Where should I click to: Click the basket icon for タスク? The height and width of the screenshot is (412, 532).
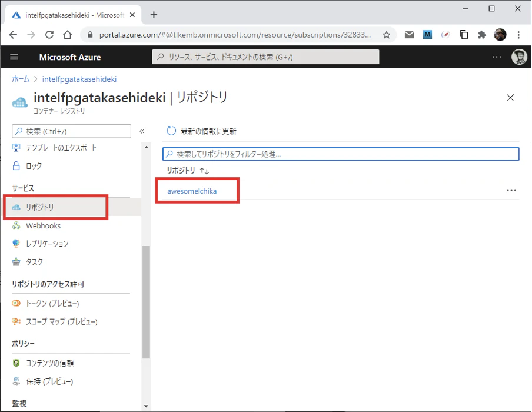click(16, 262)
